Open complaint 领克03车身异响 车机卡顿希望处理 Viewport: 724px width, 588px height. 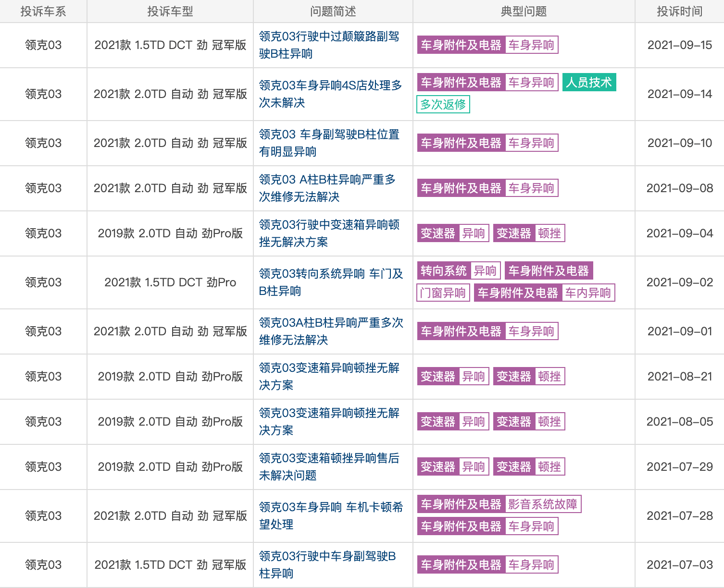point(332,515)
